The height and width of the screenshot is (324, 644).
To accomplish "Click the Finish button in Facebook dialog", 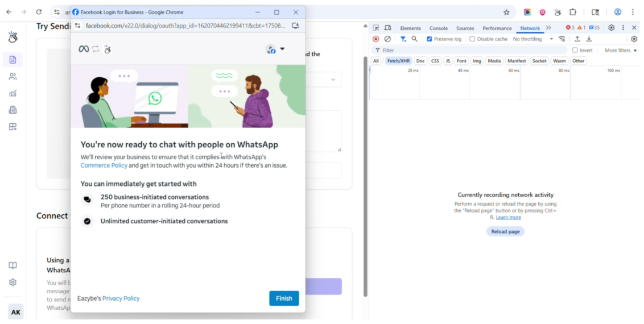I will click(284, 298).
